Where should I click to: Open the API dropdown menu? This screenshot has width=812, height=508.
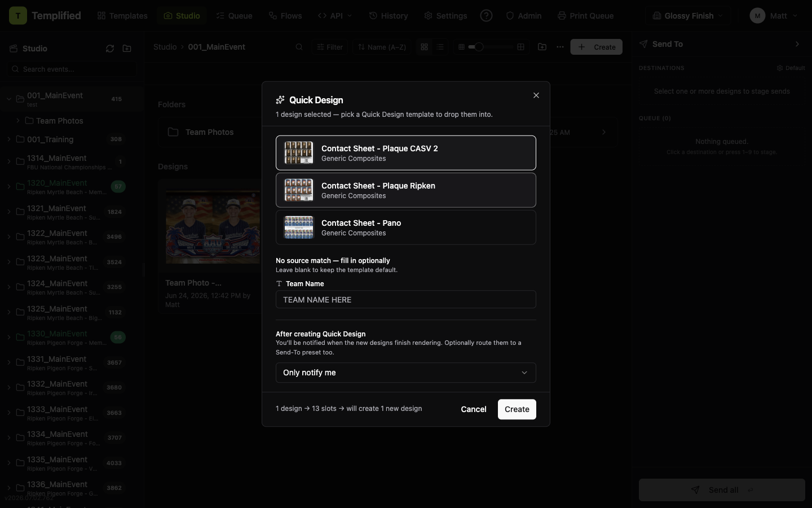pyautogui.click(x=335, y=16)
